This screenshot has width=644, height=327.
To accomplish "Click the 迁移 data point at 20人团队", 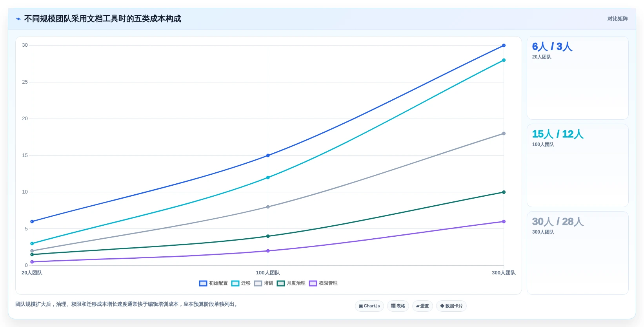I will point(32,243).
